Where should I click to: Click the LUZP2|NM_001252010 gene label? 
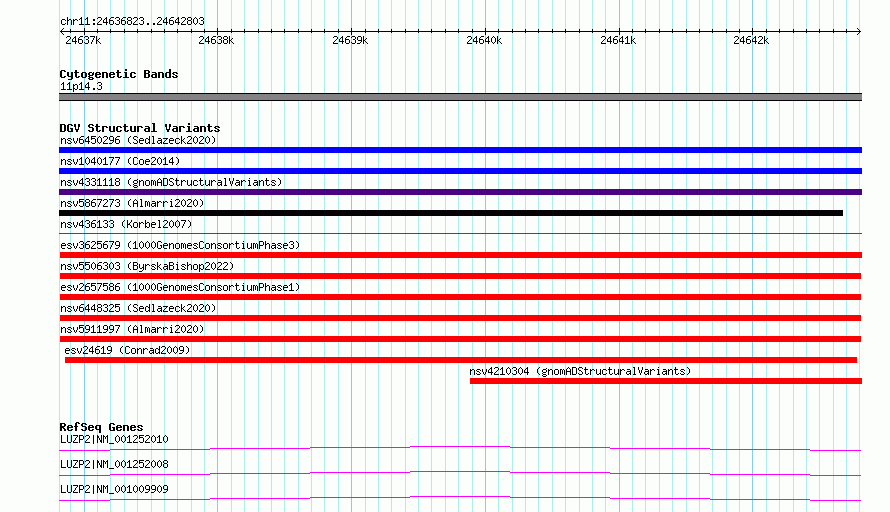coord(114,439)
